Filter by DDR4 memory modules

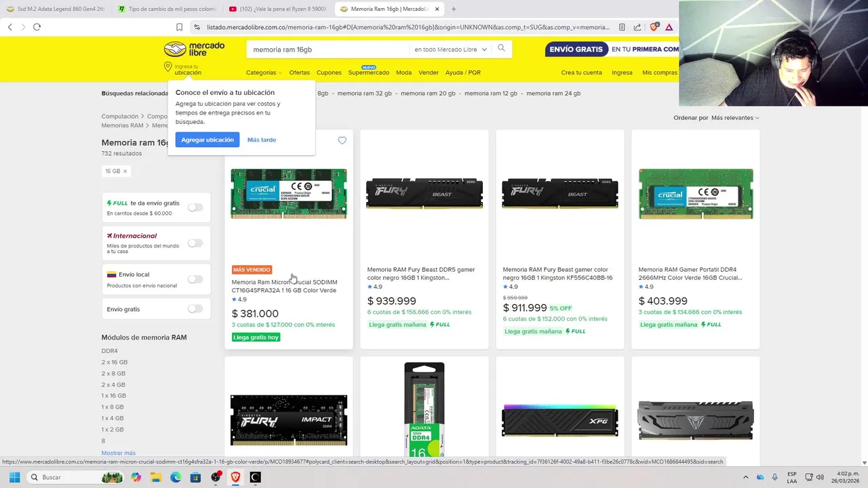[110, 351]
